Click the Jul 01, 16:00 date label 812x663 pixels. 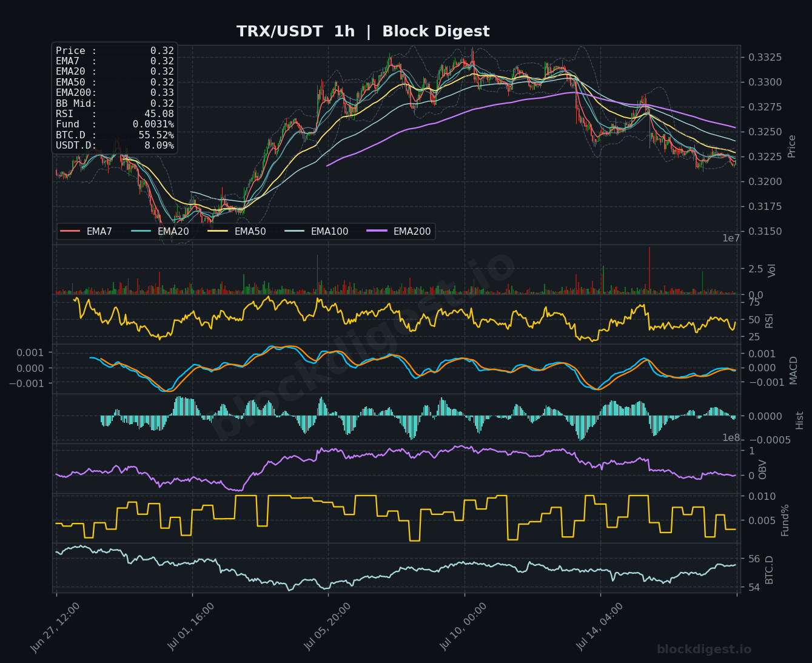[190, 627]
